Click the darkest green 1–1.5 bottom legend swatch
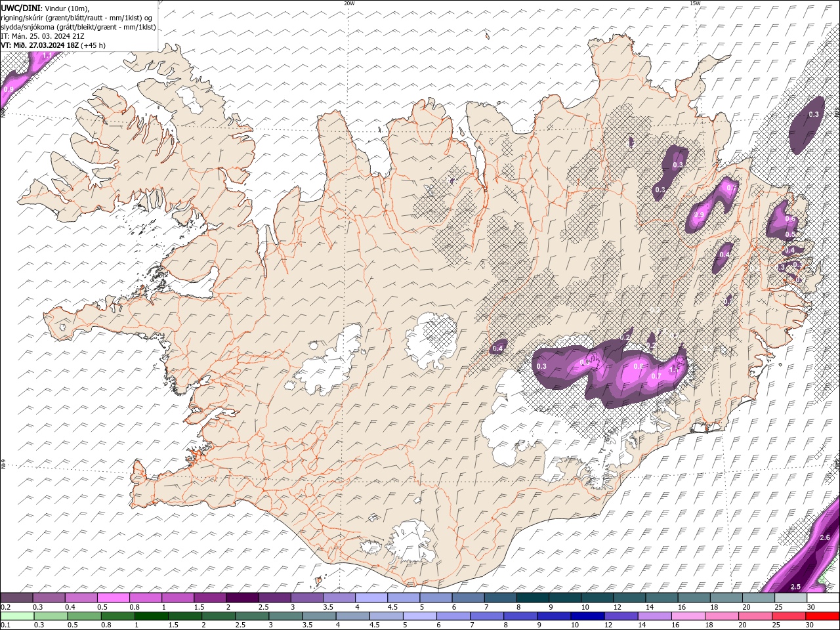 (x=151, y=616)
